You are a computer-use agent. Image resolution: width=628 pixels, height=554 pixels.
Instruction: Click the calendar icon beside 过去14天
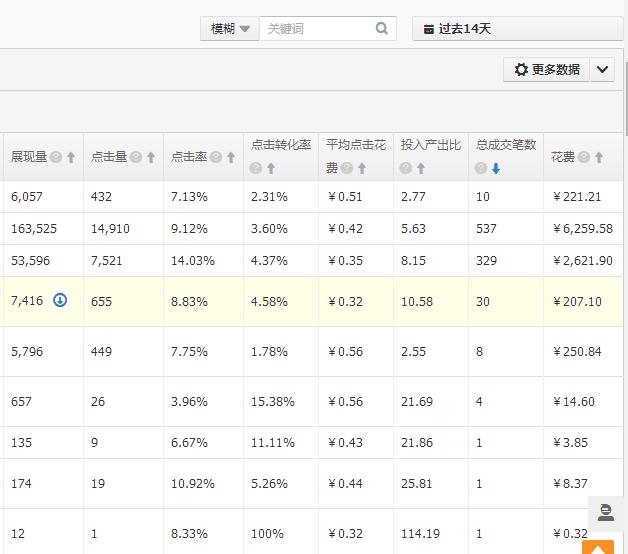coord(429,29)
